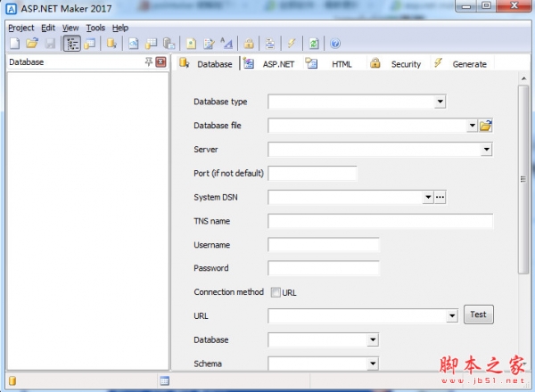This screenshot has height=392, width=535.
Task: Close the Database pane with red X
Action: (x=160, y=62)
